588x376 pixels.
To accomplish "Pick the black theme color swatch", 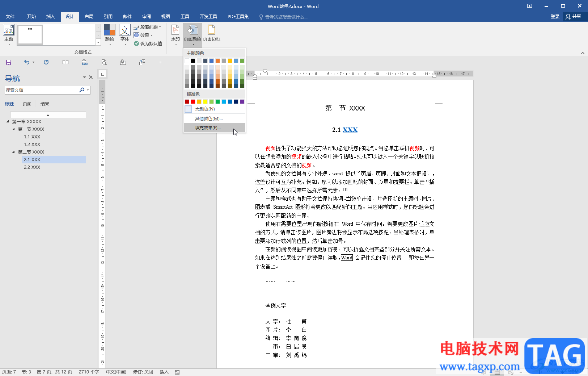I will point(193,60).
